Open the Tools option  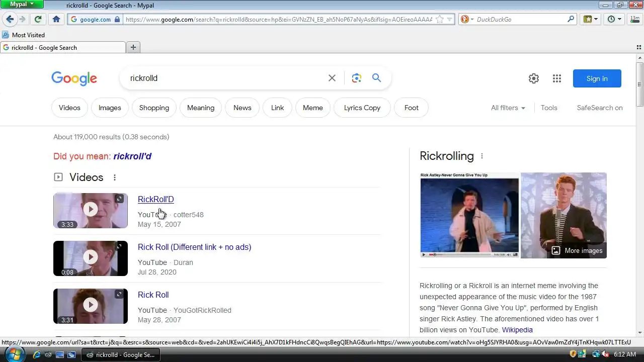549,108
